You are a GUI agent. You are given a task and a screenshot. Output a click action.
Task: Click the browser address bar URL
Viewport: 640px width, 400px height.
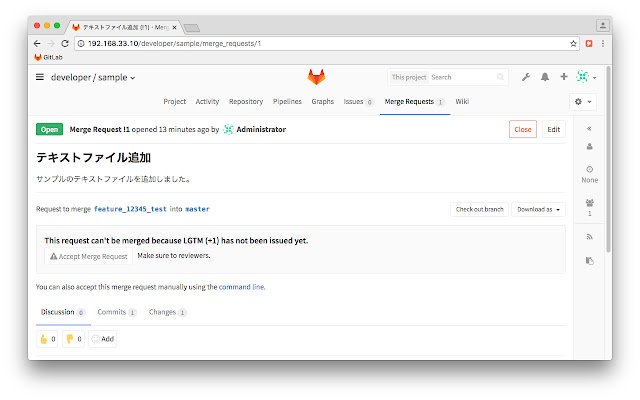coord(174,44)
